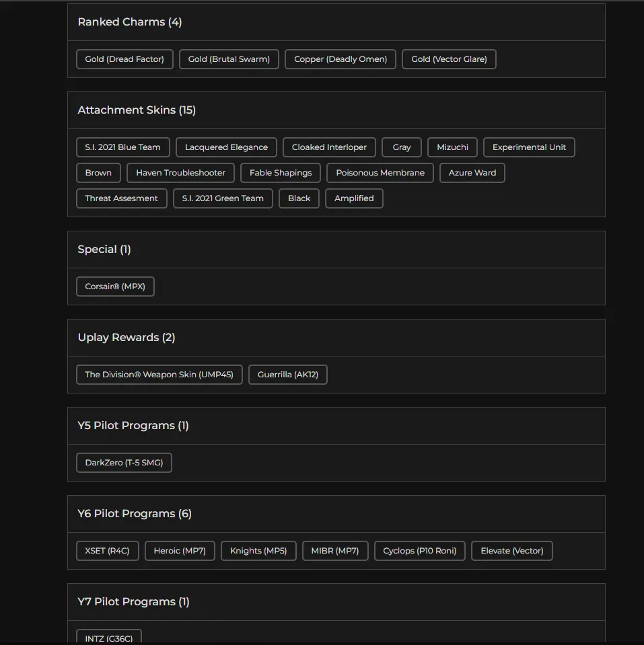Choose the Mizuchi attachment skin tag
The width and height of the screenshot is (644, 645).
[x=452, y=147]
